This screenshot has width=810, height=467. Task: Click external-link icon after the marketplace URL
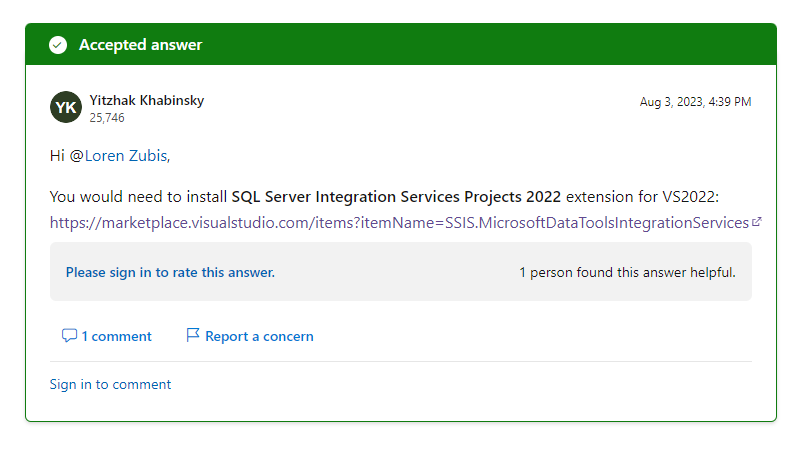click(757, 222)
